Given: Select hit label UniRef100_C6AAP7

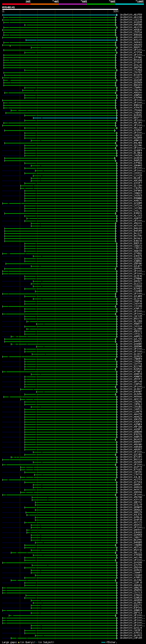Looking at the screenshot, I should click(131, 572).
